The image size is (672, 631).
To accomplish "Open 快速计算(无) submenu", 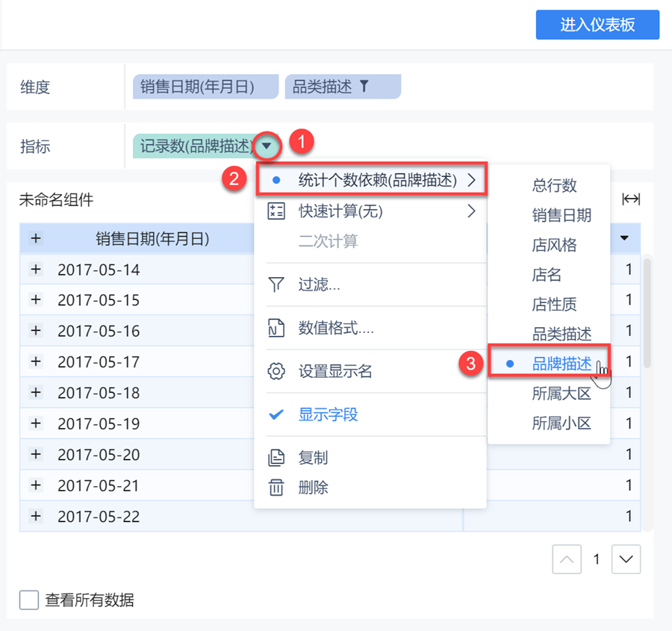I will [x=377, y=211].
